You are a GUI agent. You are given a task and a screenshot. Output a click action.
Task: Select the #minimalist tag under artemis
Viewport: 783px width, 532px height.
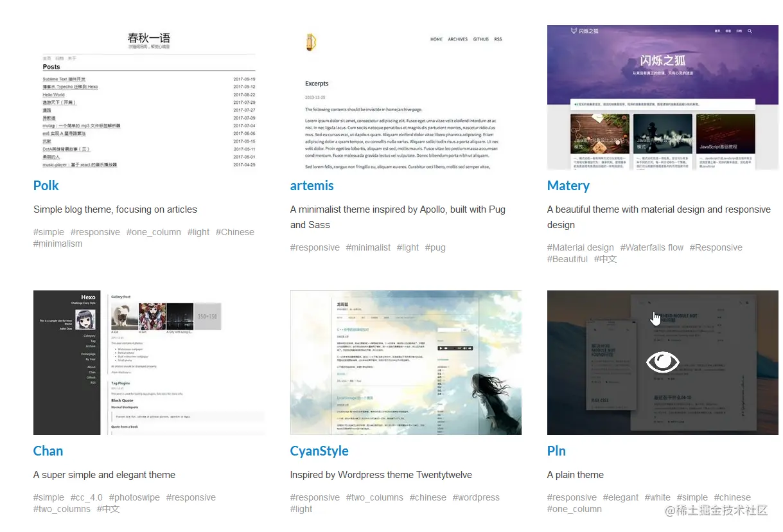[x=368, y=247]
